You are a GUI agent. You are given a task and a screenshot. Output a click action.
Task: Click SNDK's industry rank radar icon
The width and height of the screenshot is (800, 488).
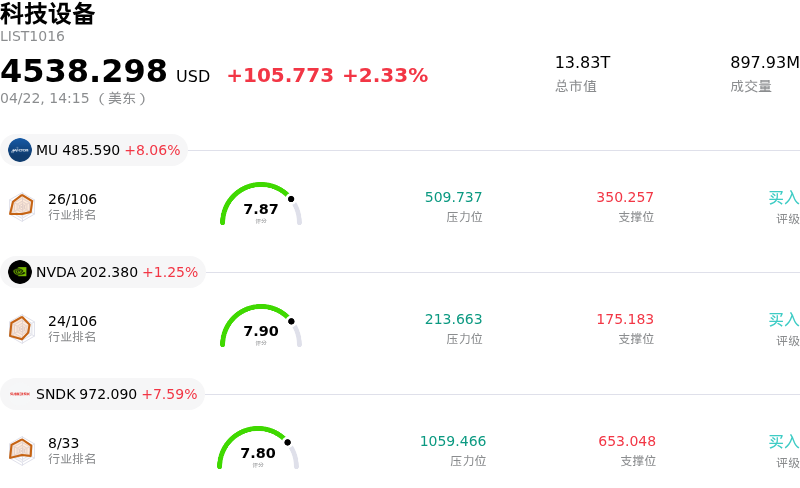21,450
